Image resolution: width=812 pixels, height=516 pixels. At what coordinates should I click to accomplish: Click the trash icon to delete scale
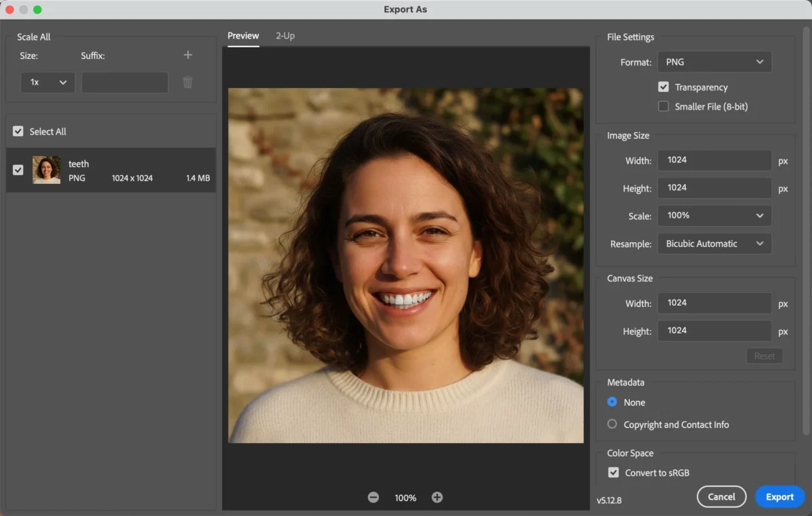[x=188, y=83]
